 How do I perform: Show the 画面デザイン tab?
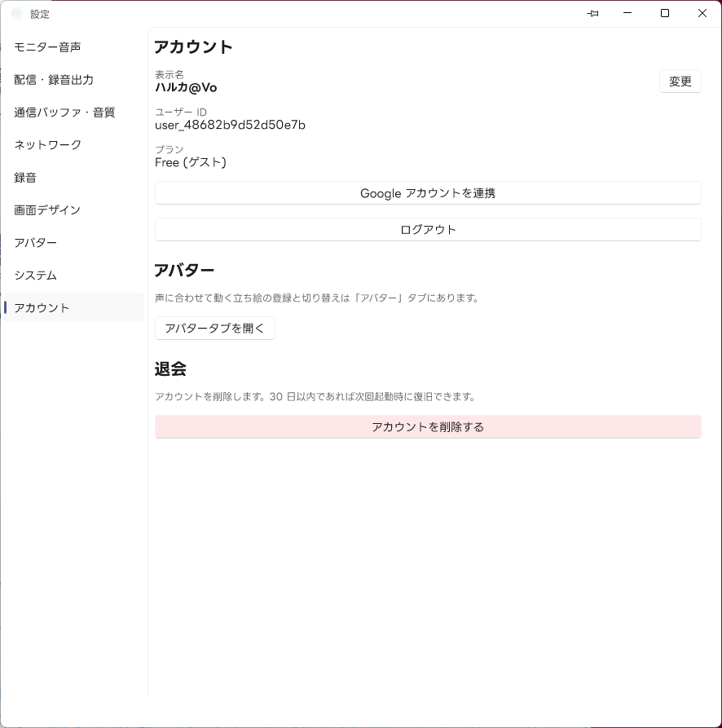click(74, 210)
